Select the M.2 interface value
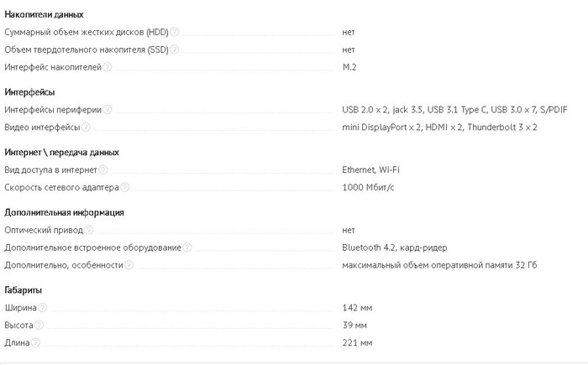This screenshot has height=365, width=588. (349, 67)
